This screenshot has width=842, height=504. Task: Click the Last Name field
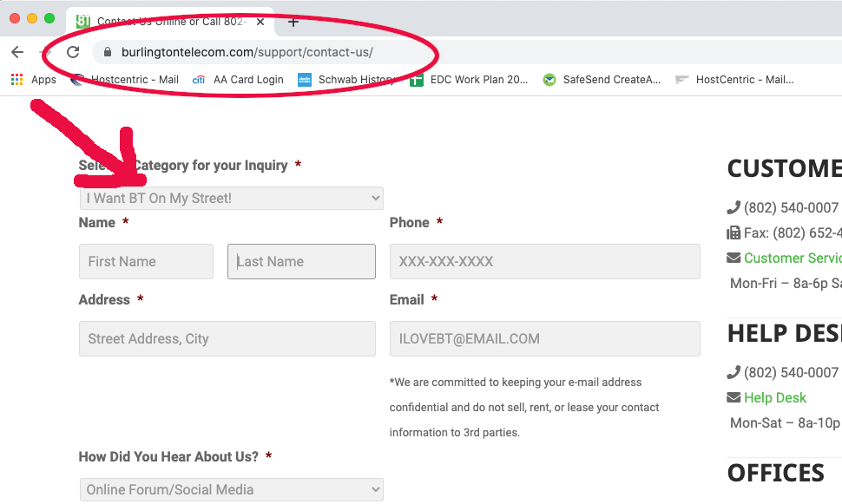coord(301,261)
